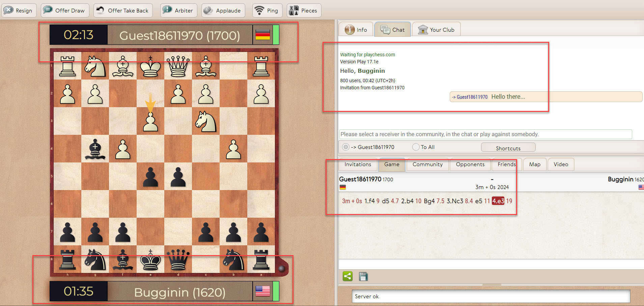644x306 pixels.
Task: Select the Guest18611970 receiver radio button
Action: [346, 147]
